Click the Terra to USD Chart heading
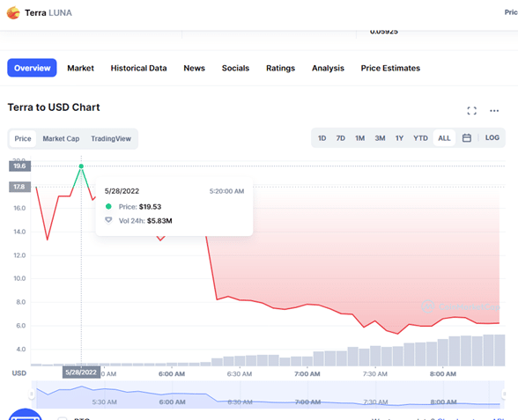This screenshot has width=518, height=420. 54,107
